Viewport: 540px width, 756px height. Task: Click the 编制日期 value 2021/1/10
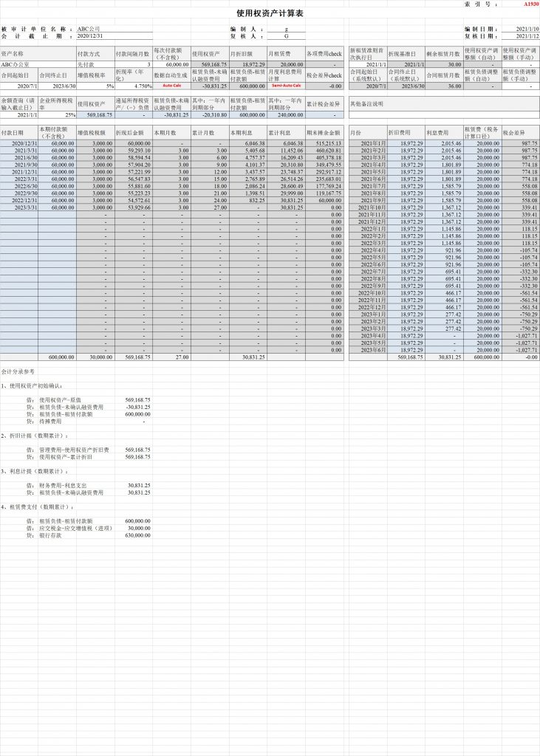click(x=521, y=29)
